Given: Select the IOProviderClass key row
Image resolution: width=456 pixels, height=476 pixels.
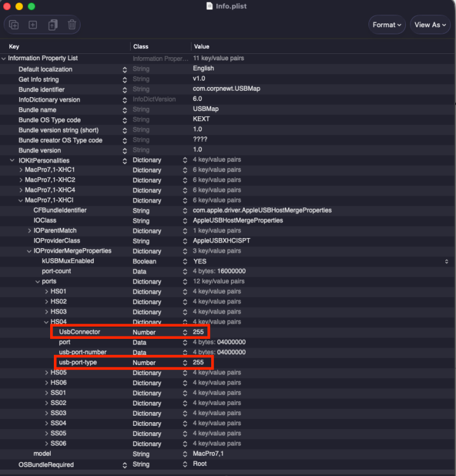Looking at the screenshot, I should [x=56, y=241].
